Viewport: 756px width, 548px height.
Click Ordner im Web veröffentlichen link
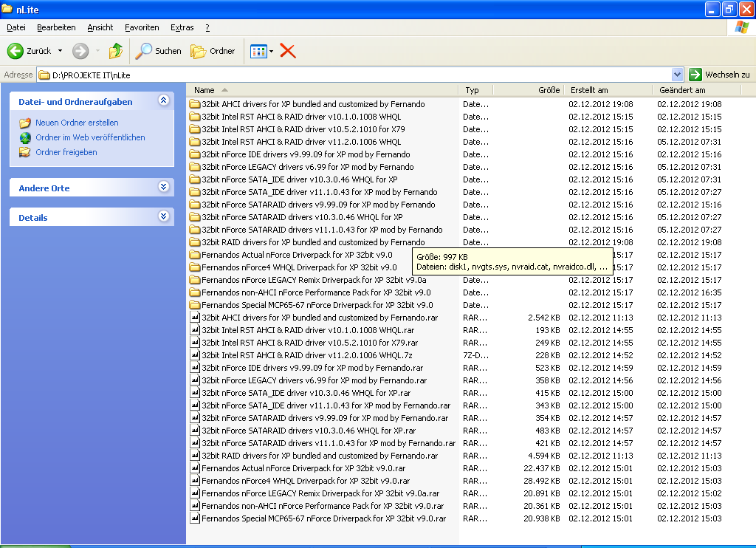point(90,137)
